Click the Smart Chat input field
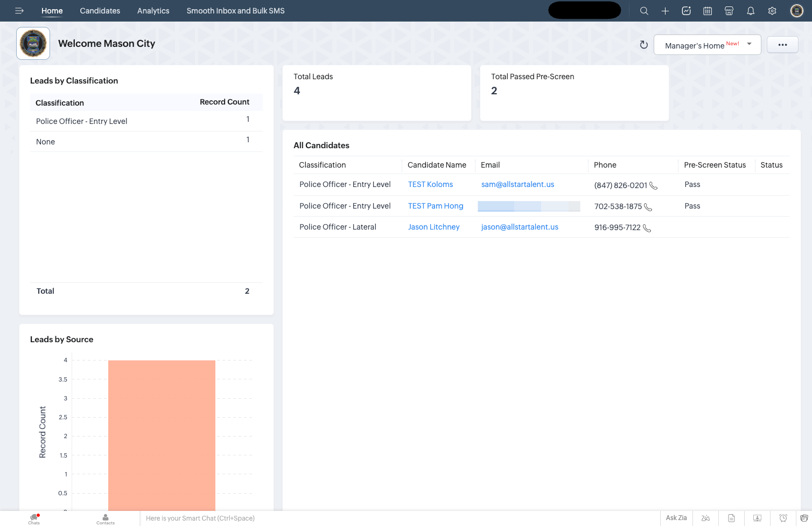The image size is (812, 526). click(x=400, y=518)
